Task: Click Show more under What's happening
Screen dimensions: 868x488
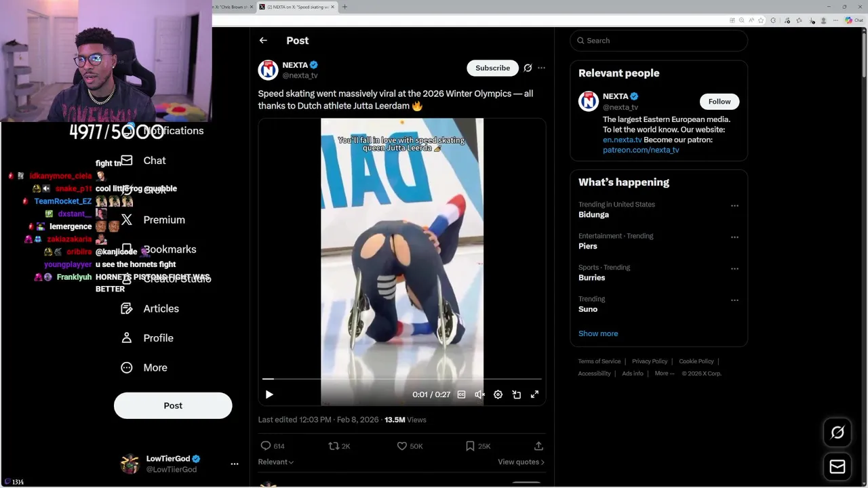Action: tap(598, 333)
